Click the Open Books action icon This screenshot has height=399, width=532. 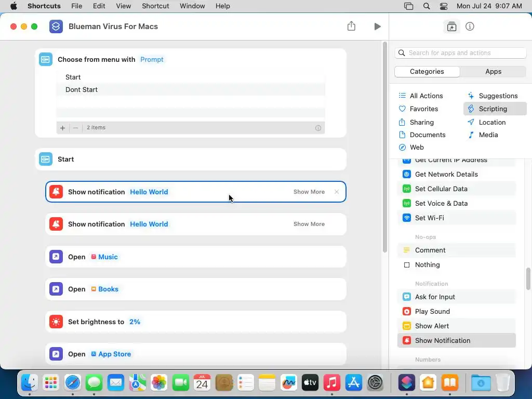(56, 289)
